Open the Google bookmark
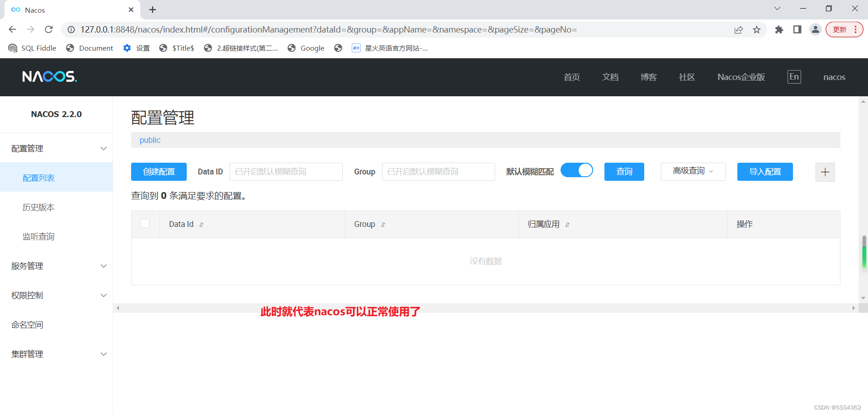 point(306,48)
